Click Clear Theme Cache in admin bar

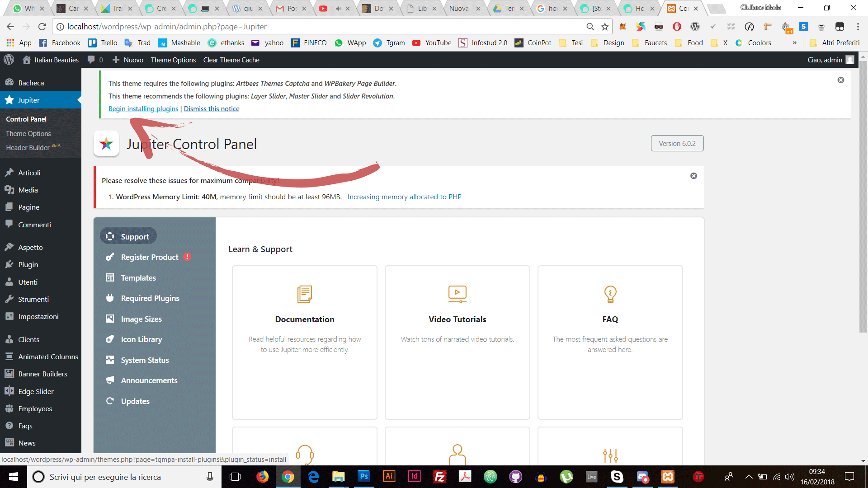pyautogui.click(x=231, y=60)
